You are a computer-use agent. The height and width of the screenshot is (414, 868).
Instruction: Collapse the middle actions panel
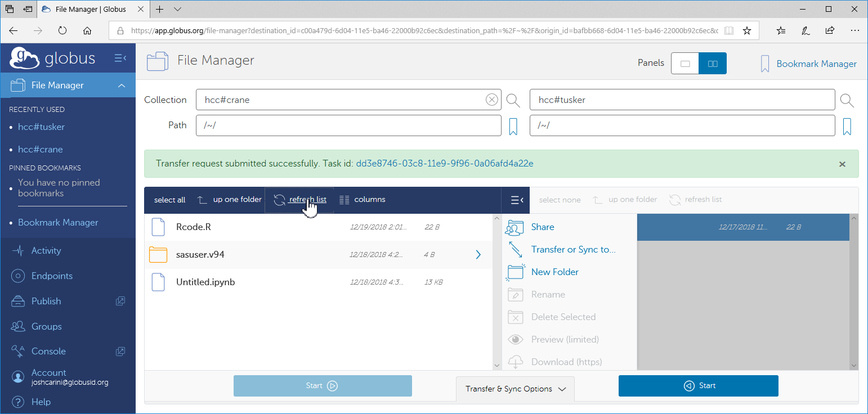516,200
